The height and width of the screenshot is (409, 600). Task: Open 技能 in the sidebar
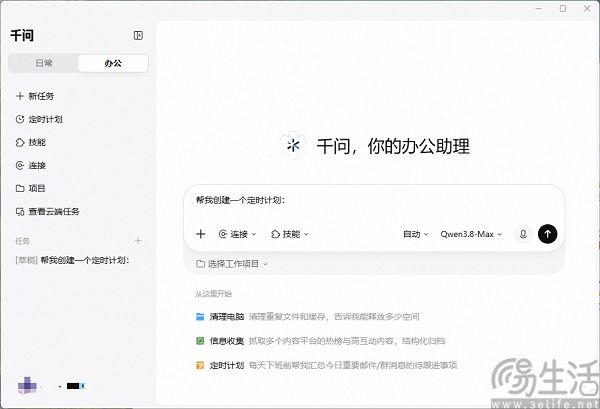coord(31,142)
